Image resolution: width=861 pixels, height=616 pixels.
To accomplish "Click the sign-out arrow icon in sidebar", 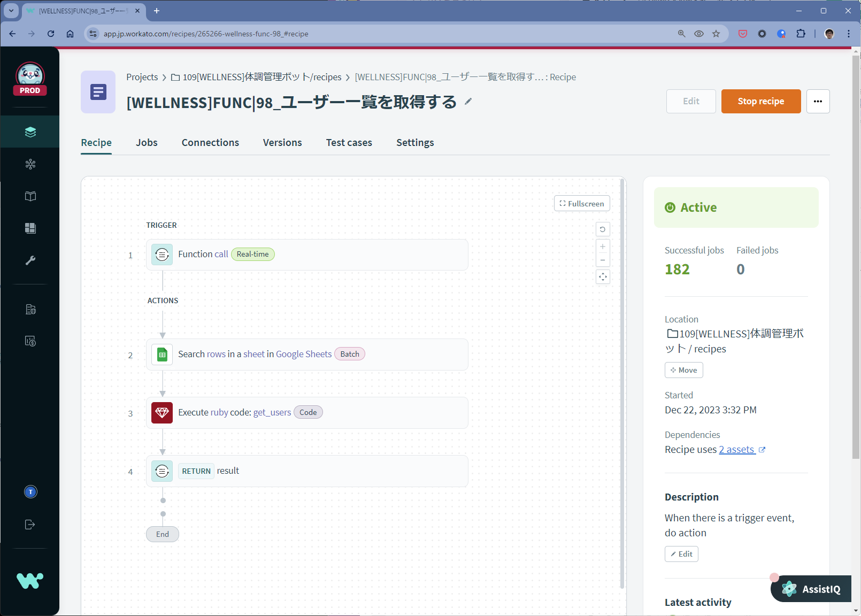I will click(x=30, y=525).
